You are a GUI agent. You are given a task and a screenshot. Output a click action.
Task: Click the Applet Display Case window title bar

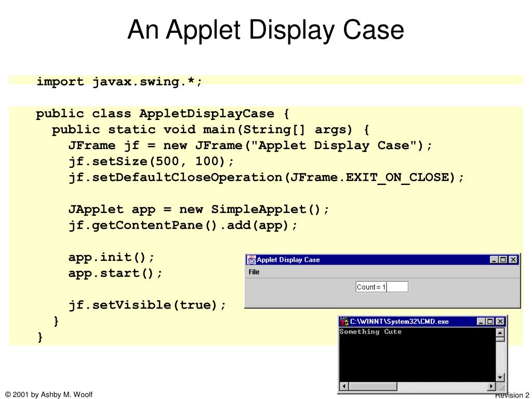coord(382,260)
